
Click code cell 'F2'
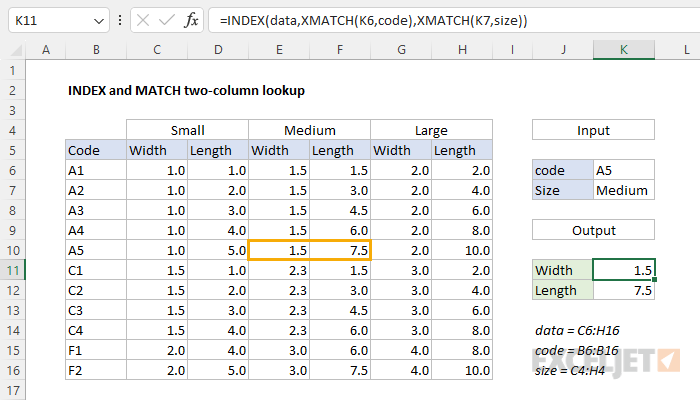pyautogui.click(x=96, y=370)
